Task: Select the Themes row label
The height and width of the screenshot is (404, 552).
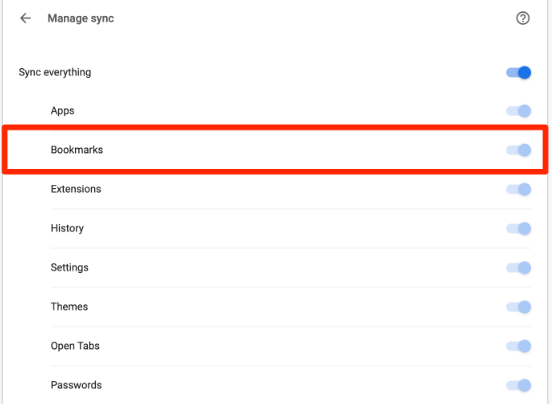Action: 69,307
